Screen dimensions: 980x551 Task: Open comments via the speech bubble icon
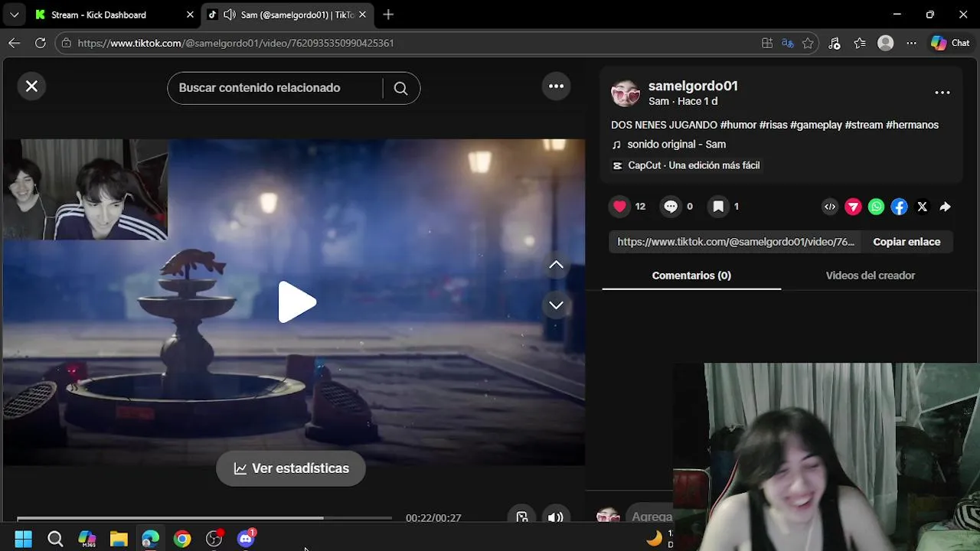671,207
